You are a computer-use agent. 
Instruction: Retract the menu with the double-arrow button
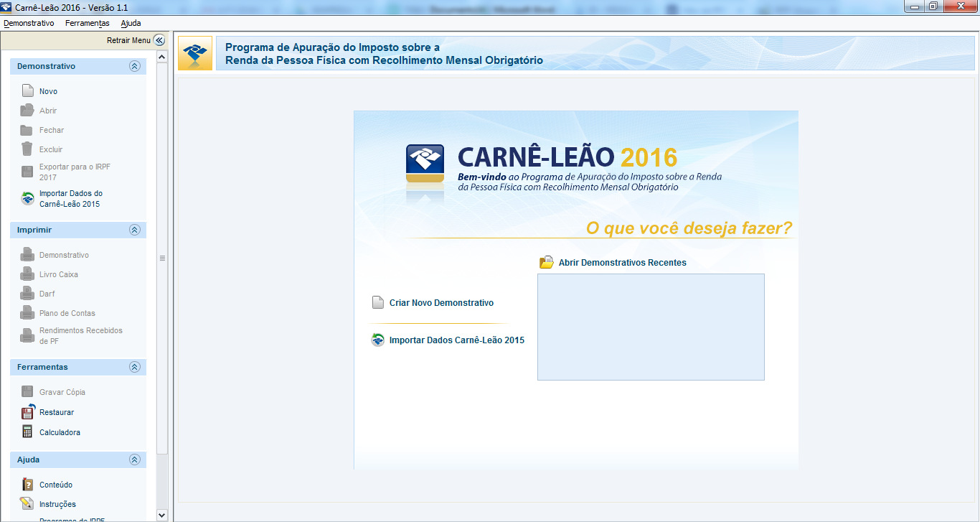pos(159,40)
